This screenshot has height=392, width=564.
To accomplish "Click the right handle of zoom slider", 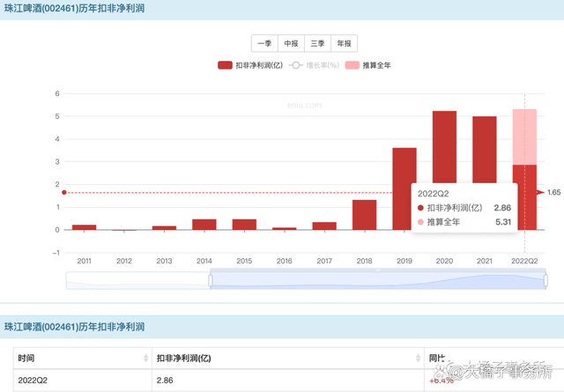I will tap(545, 280).
